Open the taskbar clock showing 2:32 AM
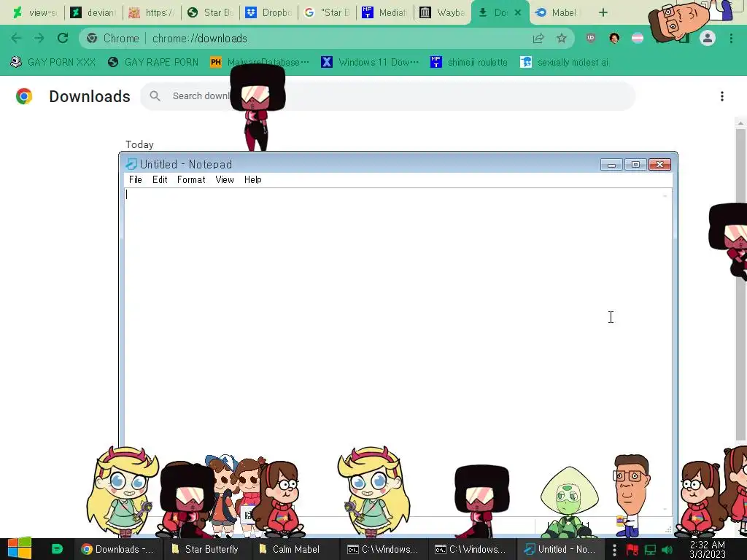 pos(708,550)
